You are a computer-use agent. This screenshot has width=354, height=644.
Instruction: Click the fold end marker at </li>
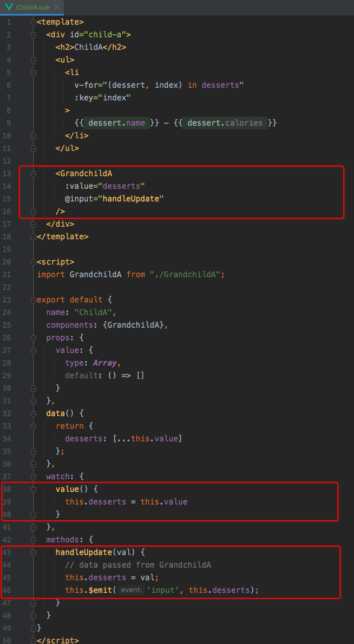(34, 135)
